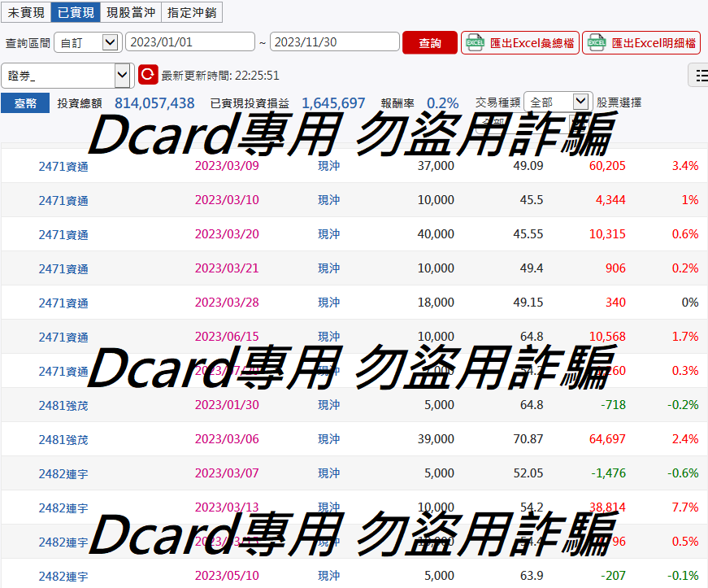Expand the 查詢區間 自訂 dropdown
Screen dimensions: 708x588
[x=88, y=42]
